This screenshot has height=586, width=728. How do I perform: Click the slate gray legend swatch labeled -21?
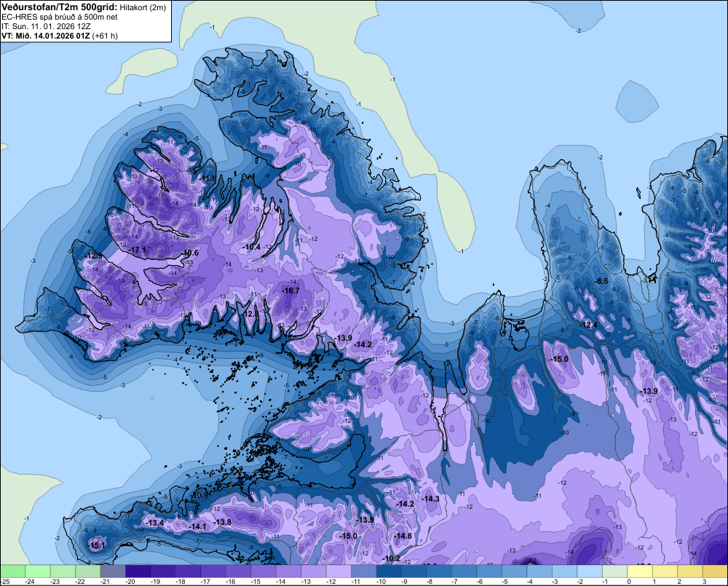click(x=113, y=571)
